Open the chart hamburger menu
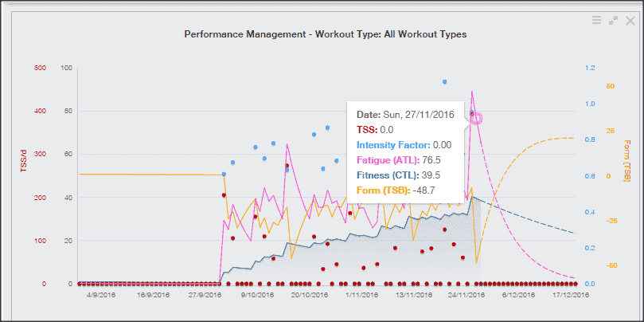Viewport: 644px width, 322px height. (x=596, y=21)
